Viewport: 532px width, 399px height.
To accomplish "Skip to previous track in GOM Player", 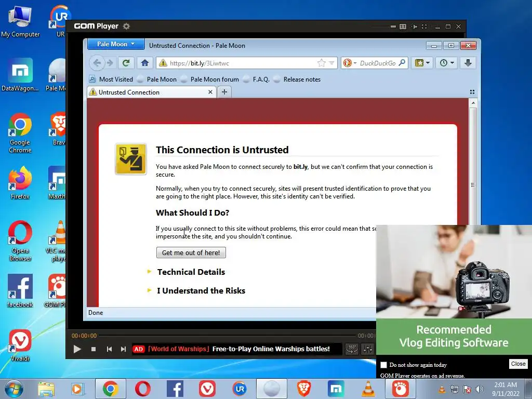I will point(109,349).
